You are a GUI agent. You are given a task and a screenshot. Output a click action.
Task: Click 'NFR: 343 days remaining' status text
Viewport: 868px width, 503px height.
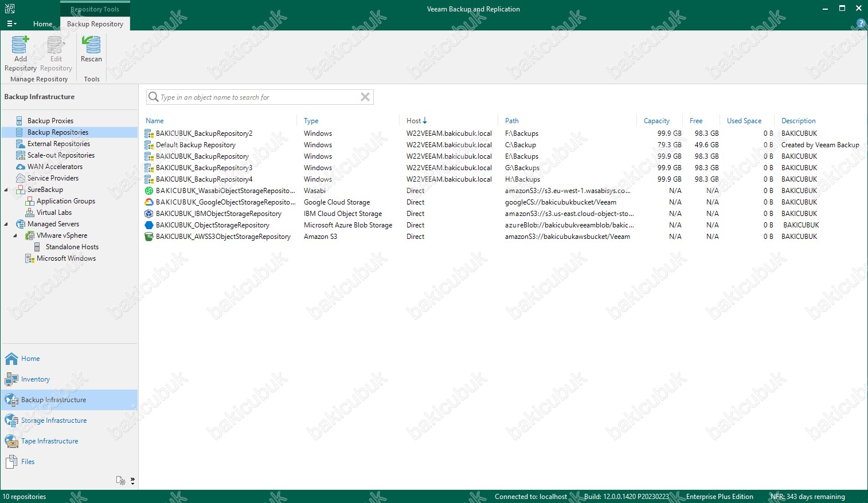[807, 497]
